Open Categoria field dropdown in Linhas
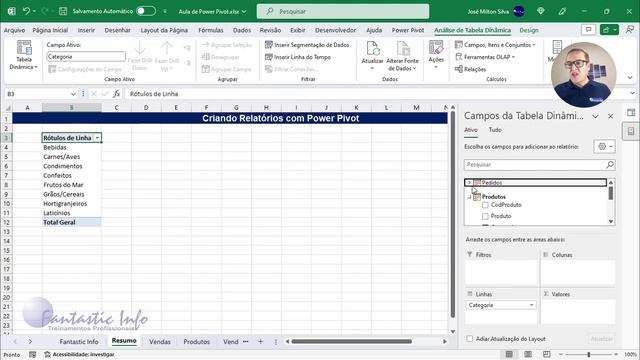The image size is (640, 360). [x=531, y=305]
